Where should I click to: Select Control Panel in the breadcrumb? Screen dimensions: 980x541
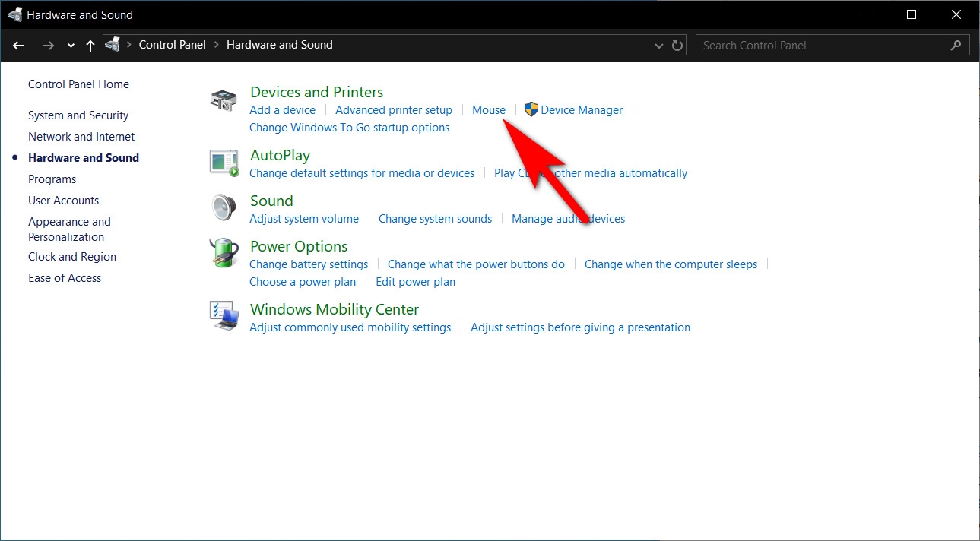tap(172, 45)
